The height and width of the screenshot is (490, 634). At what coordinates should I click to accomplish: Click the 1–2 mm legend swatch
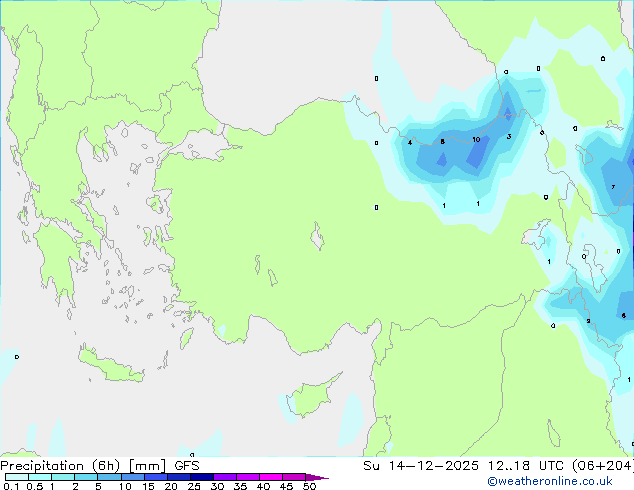[63, 477]
